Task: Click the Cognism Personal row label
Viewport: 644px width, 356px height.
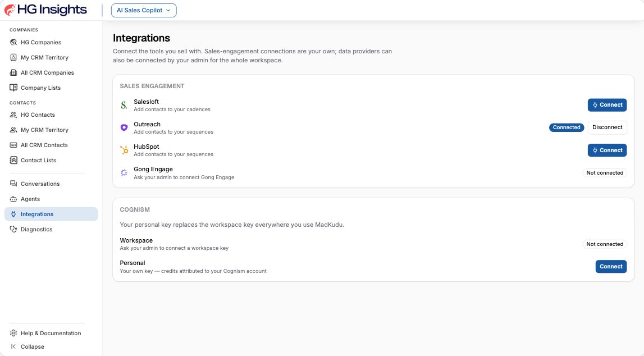Action: [x=133, y=263]
